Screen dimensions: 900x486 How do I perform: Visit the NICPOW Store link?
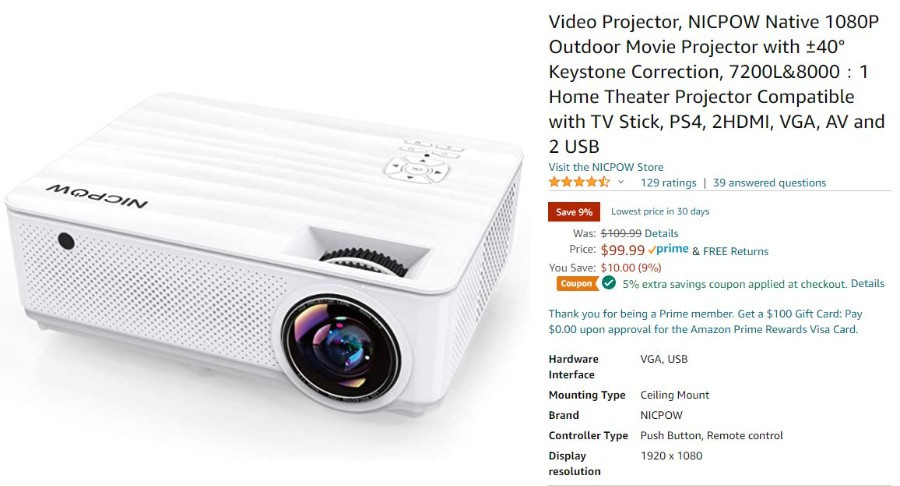(x=606, y=167)
